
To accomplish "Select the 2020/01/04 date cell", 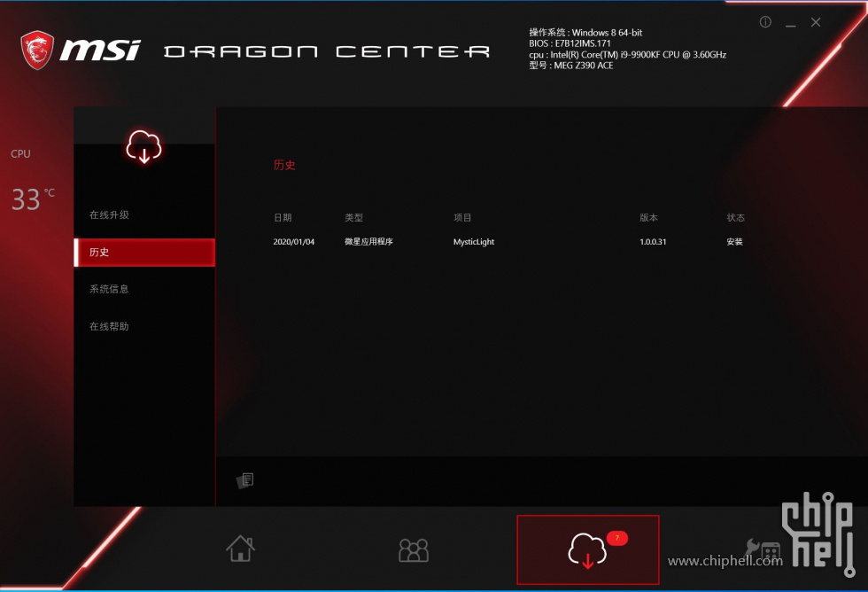I will [x=292, y=241].
